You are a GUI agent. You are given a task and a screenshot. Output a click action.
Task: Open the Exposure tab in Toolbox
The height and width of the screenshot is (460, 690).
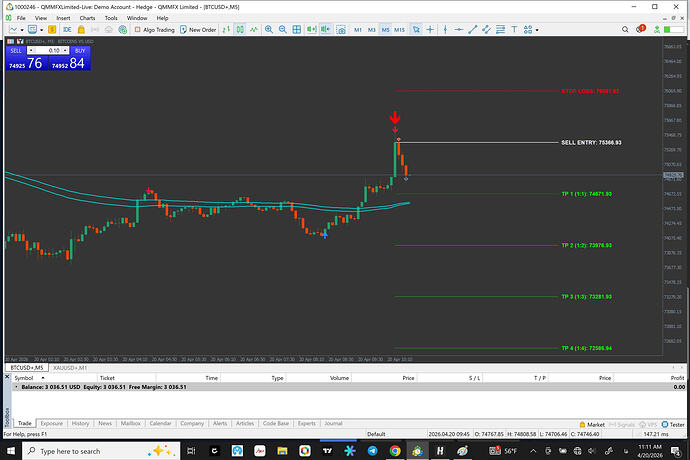51,423
